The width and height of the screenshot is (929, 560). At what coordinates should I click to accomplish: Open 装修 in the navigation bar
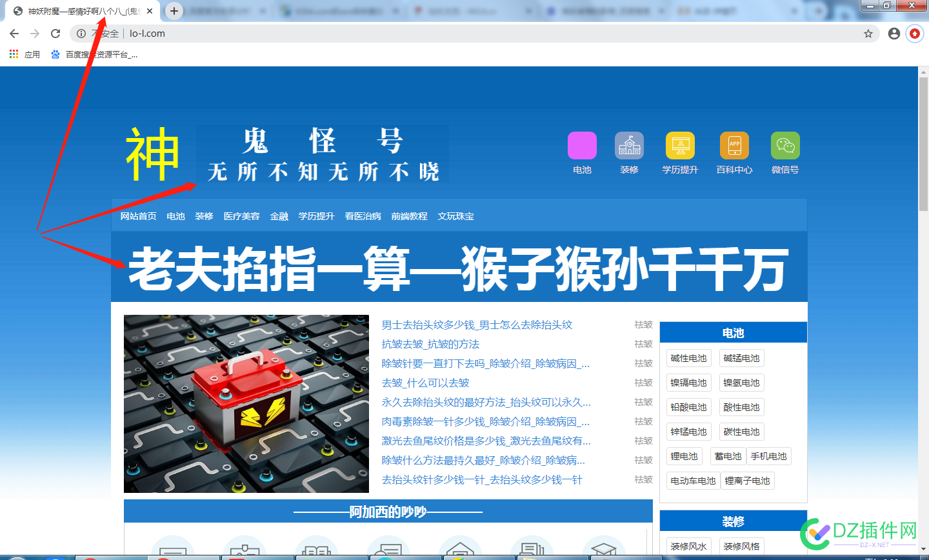pyautogui.click(x=204, y=216)
